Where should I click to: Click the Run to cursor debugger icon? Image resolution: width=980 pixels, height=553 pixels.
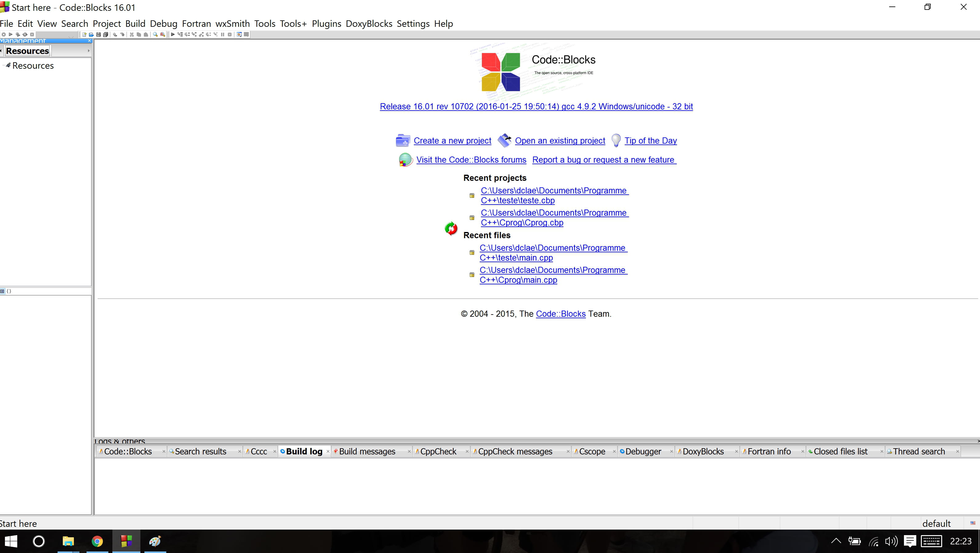180,35
